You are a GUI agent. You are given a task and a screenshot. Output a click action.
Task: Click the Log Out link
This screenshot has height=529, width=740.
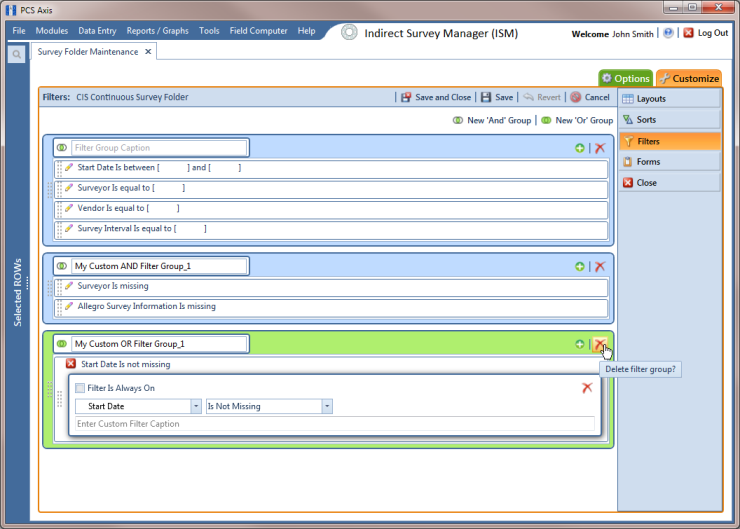713,33
